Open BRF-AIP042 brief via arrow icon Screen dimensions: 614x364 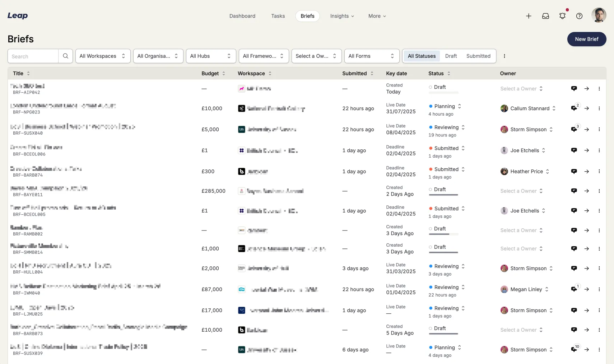point(586,89)
